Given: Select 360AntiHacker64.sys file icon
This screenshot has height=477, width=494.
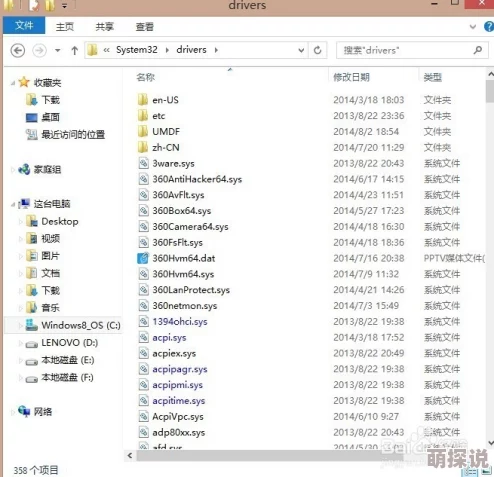Looking at the screenshot, I should tap(143, 179).
